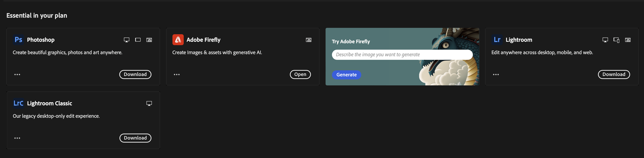Download Lightroom Classic
This screenshot has height=158, width=644.
(x=135, y=138)
